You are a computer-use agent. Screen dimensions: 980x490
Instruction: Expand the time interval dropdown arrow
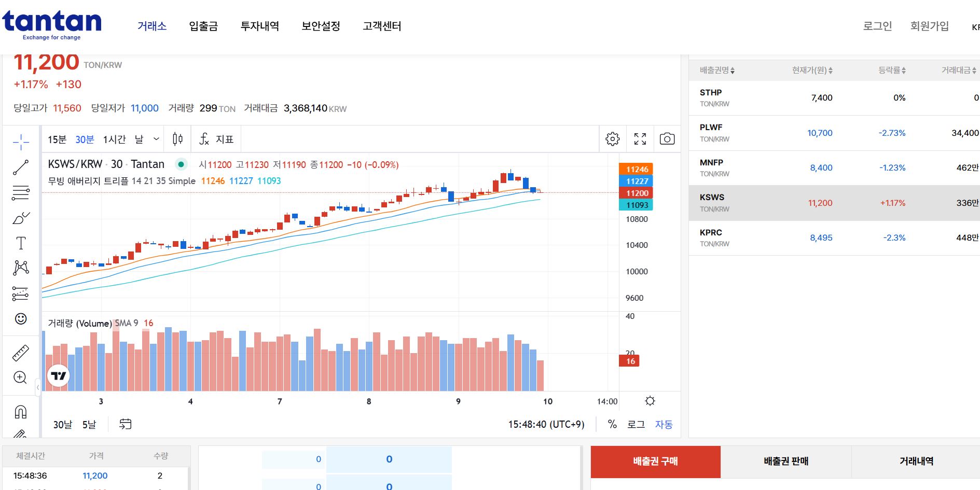tap(156, 139)
